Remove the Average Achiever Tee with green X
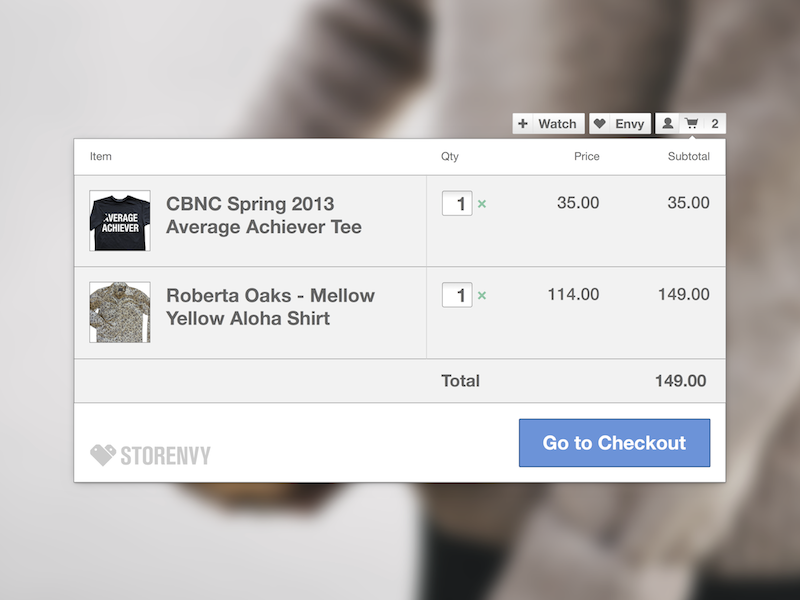 (482, 204)
